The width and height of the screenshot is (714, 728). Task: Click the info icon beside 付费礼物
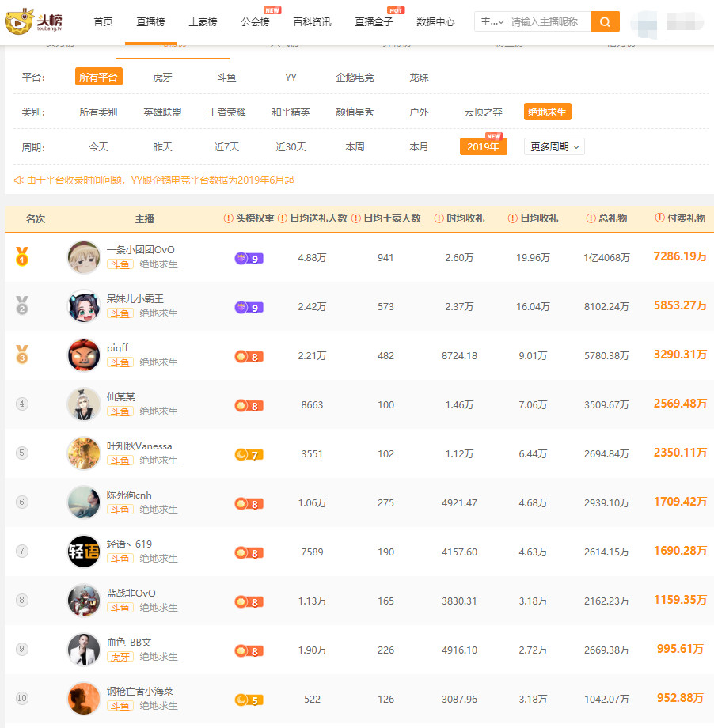click(659, 218)
